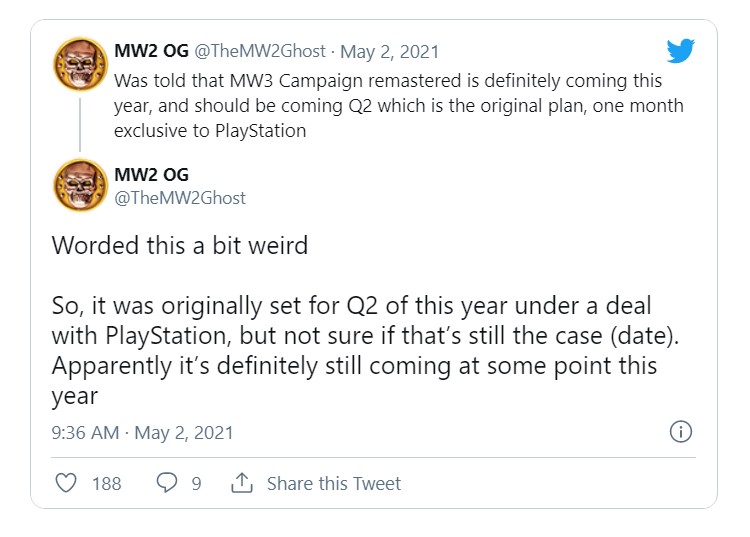Open @TheMW2Ghost handle beside the May 2 date
The image size is (750, 537).
pos(259,52)
